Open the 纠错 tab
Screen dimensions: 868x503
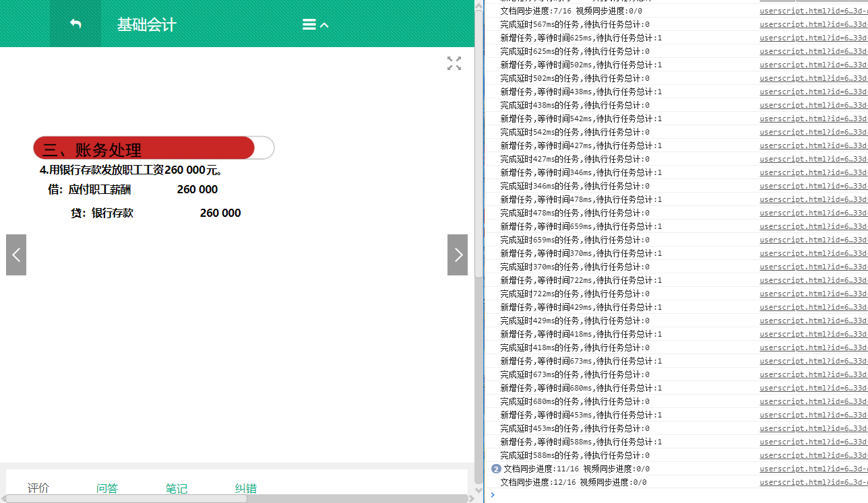tap(245, 488)
